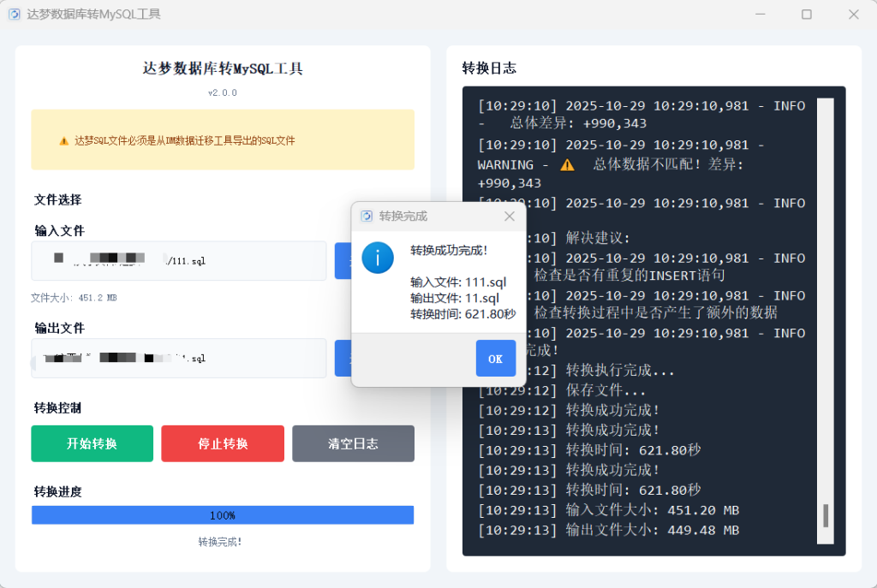Screen dimensions: 877x588
Task: Stop the conversion using 停止转换
Action: pos(223,443)
